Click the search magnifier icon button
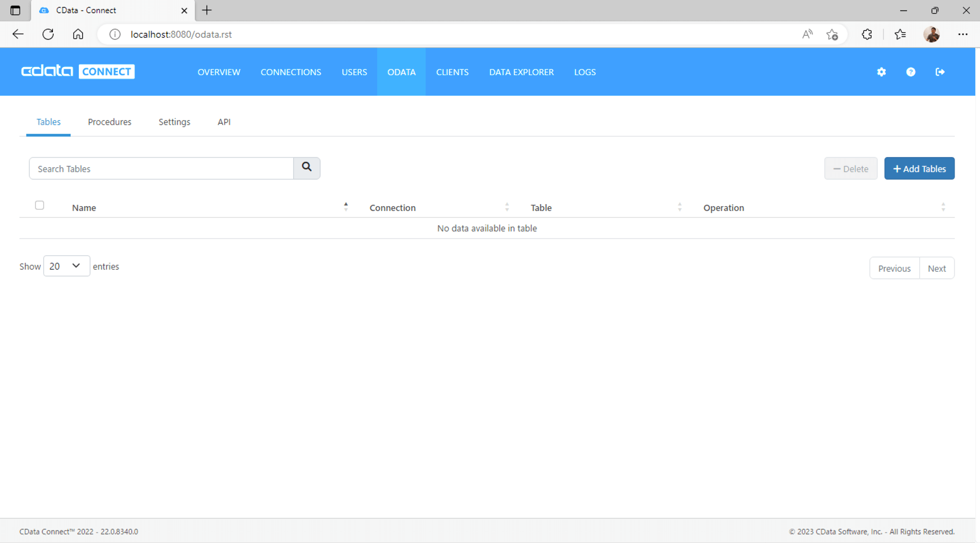 pos(307,168)
